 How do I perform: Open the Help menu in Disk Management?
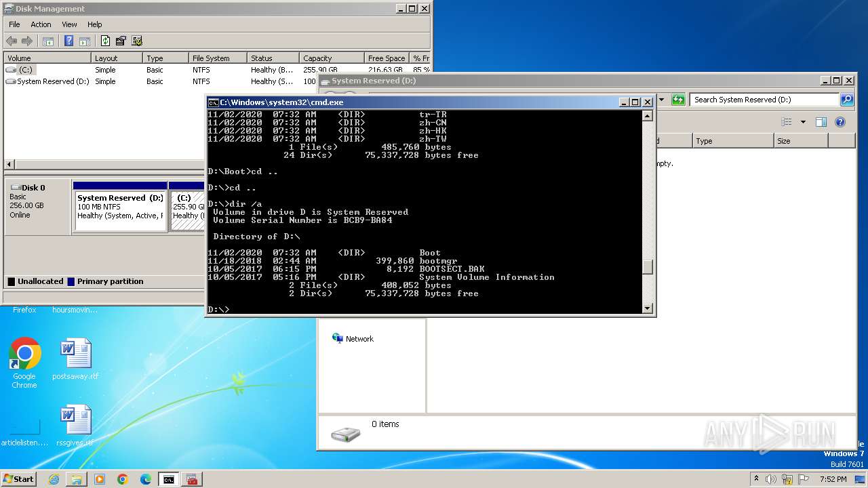tap(95, 24)
